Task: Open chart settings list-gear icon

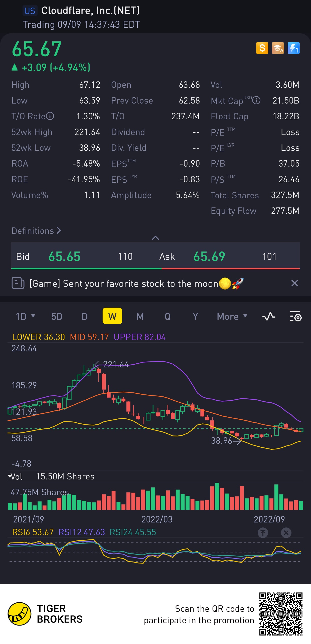Action: (296, 316)
